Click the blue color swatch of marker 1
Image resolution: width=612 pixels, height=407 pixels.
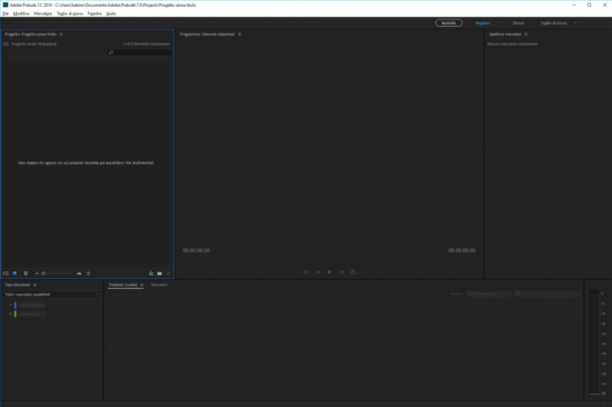[x=15, y=305]
